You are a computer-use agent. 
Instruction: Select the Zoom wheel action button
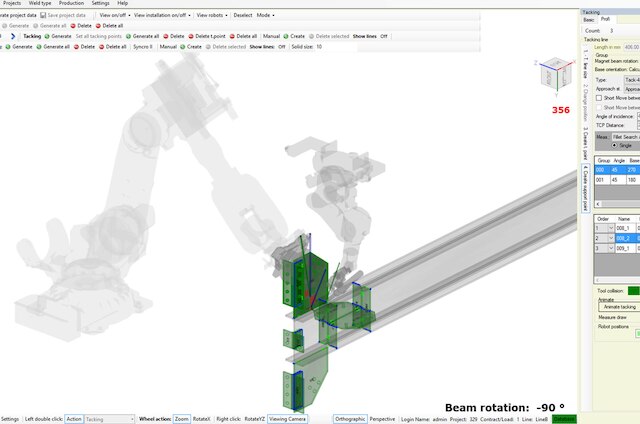(x=181, y=419)
